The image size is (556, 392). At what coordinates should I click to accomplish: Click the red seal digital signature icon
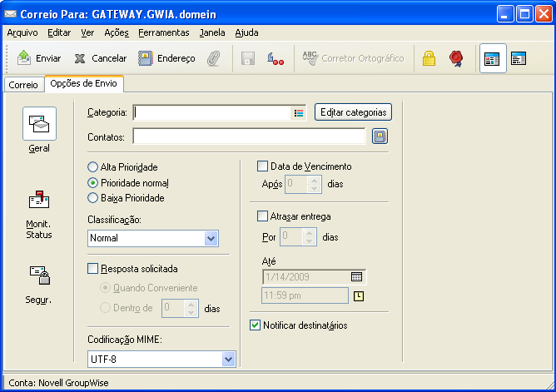[x=455, y=58]
